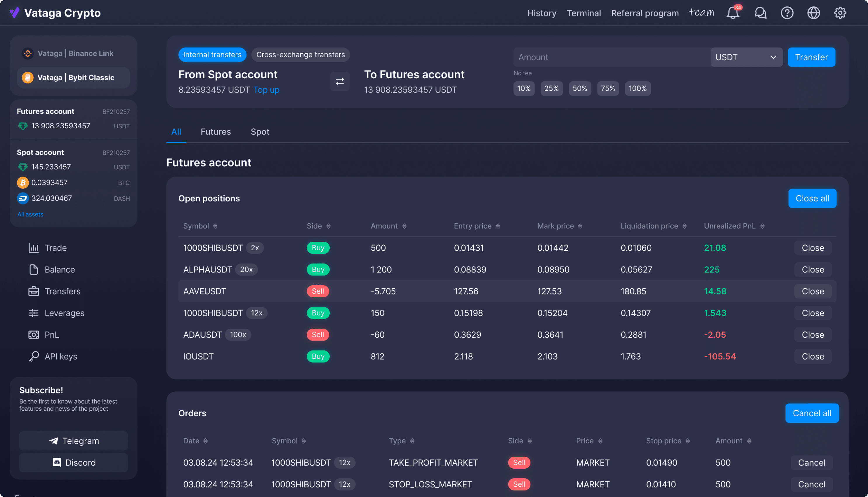The width and height of the screenshot is (868, 497).
Task: Select Cross-exchange transfers mode
Action: 300,55
